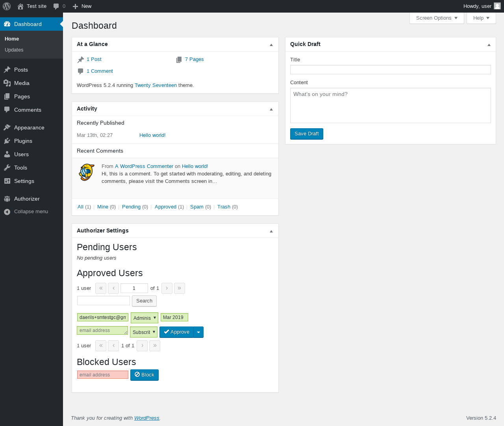The height and width of the screenshot is (426, 504).
Task: Open the 7 Pages link
Action: pos(195,59)
